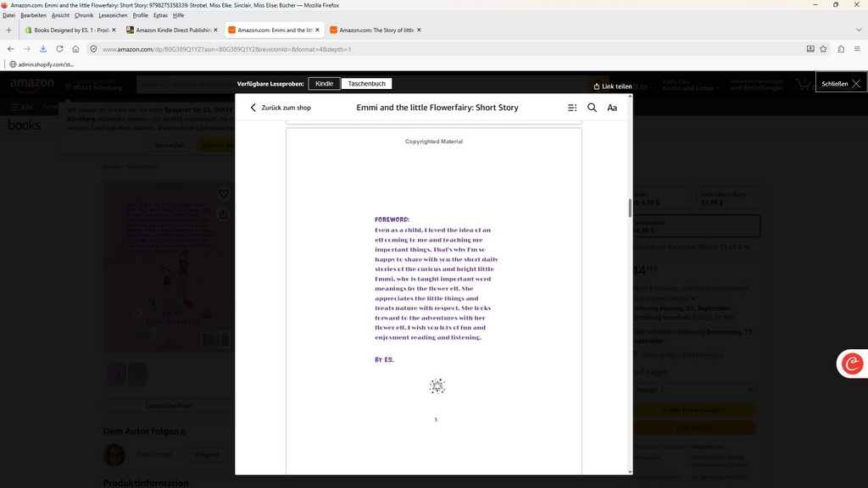Switch to the Books Designed by ES. tab
Screen dimensions: 868x488
(70, 30)
